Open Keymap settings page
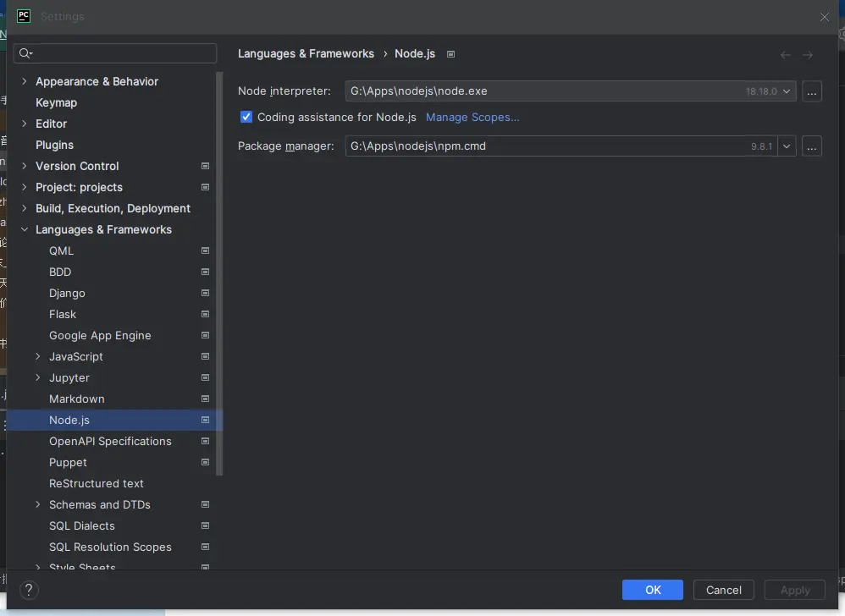845x616 pixels. 56,102
